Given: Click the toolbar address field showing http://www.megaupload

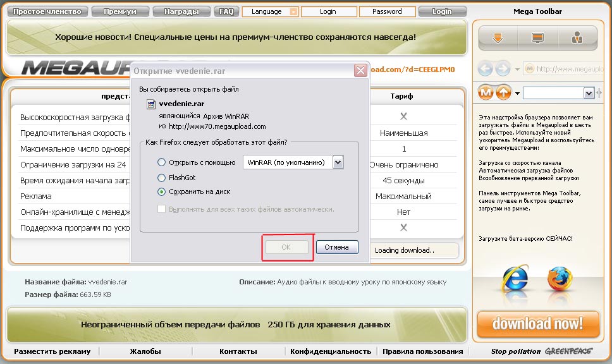Looking at the screenshot, I should [563, 69].
